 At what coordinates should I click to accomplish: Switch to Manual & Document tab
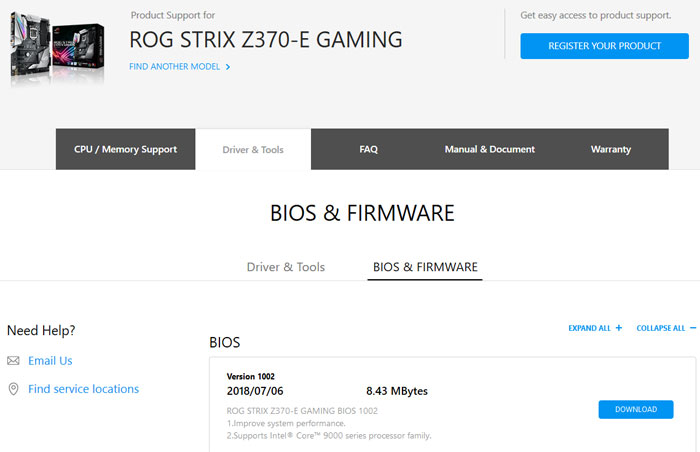tap(490, 149)
